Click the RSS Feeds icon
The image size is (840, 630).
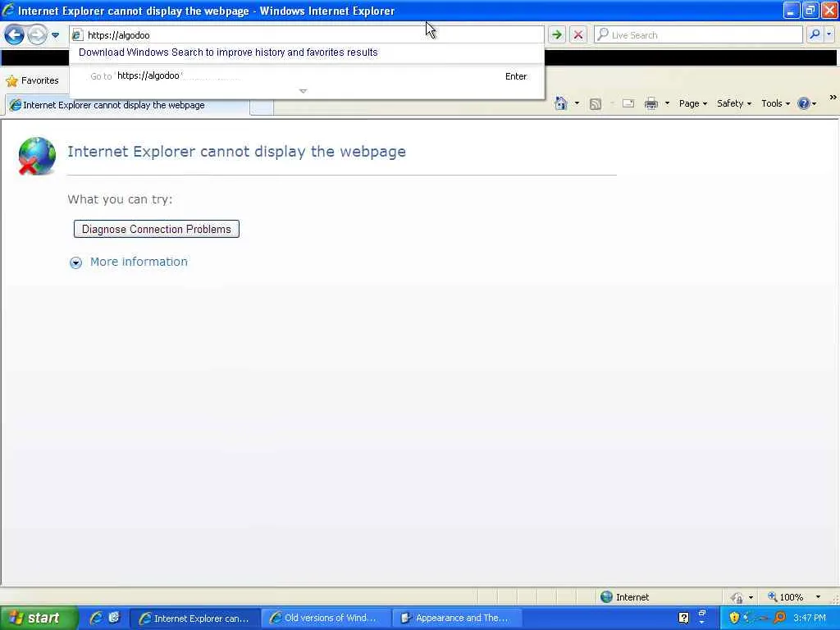click(x=596, y=104)
